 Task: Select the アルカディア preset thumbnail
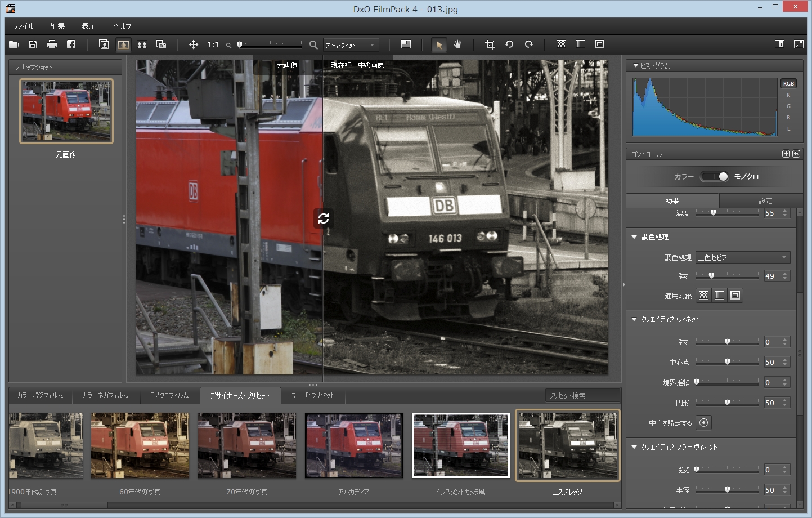353,445
